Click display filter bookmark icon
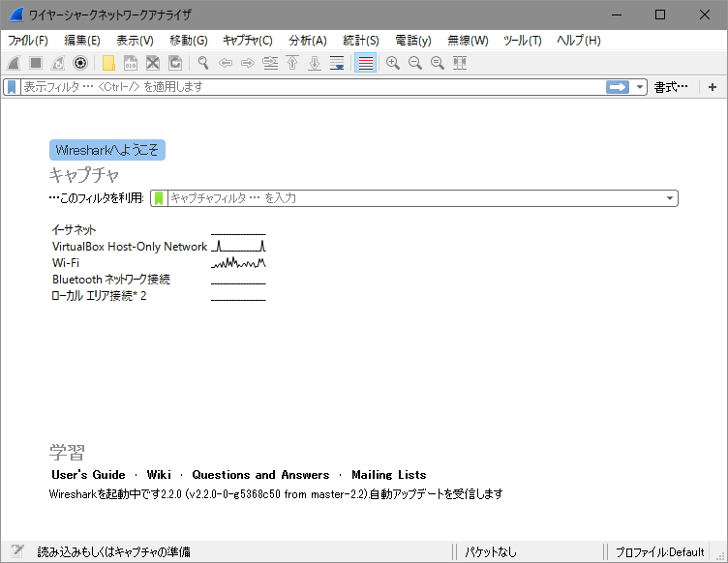Image resolution: width=728 pixels, height=563 pixels. (12, 87)
